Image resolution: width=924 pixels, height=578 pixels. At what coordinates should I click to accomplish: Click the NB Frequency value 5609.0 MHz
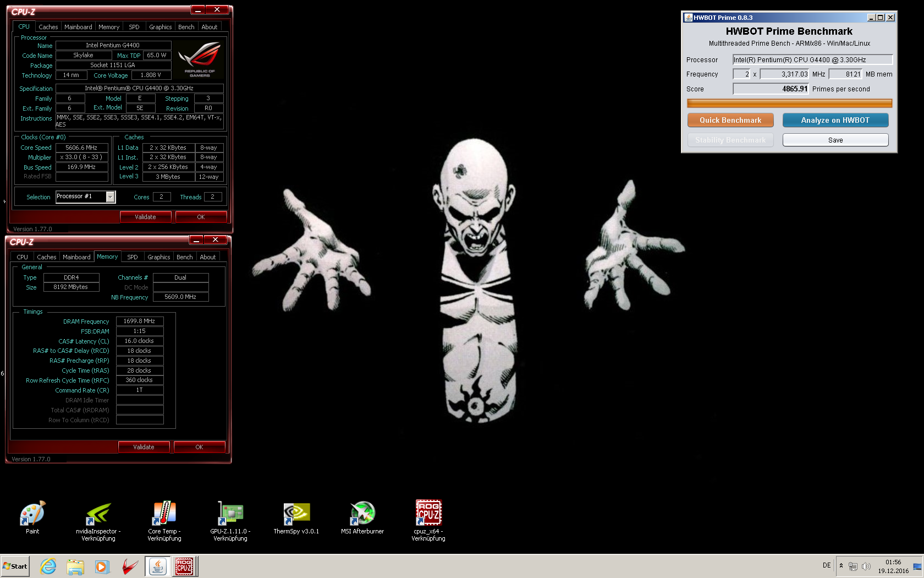point(180,297)
